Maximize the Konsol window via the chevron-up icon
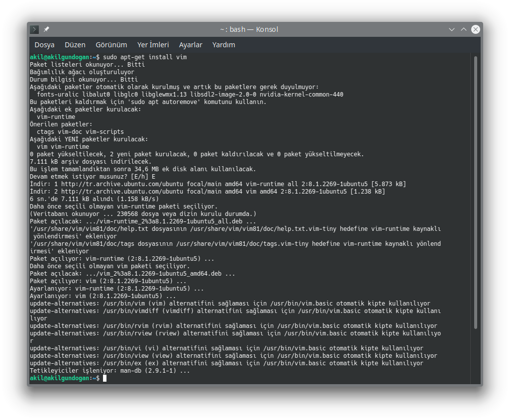The width and height of the screenshot is (510, 420). click(x=464, y=29)
